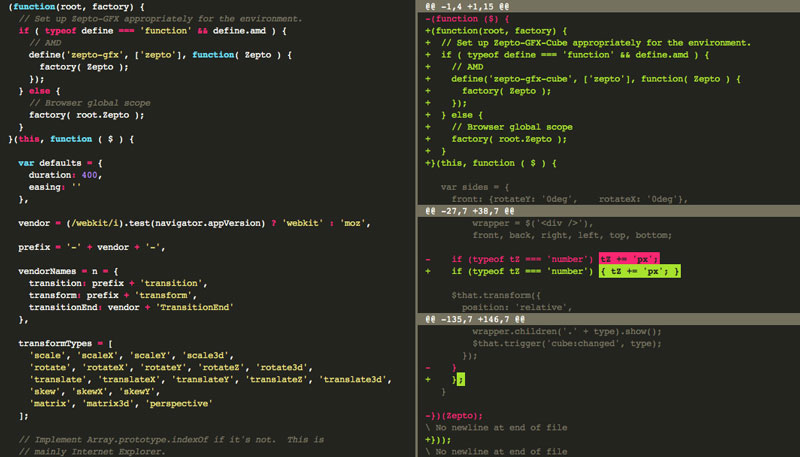The height and width of the screenshot is (457, 800).
Task: Click the value 400 in duration line
Action: point(89,175)
